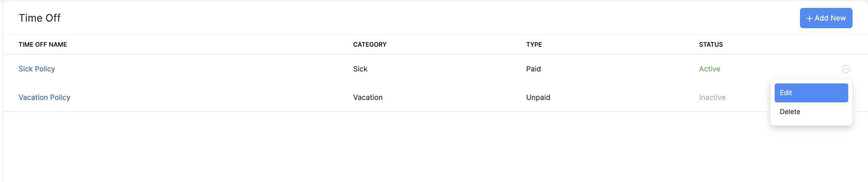Select the Paid type cell
This screenshot has height=182, width=868.
[533, 69]
